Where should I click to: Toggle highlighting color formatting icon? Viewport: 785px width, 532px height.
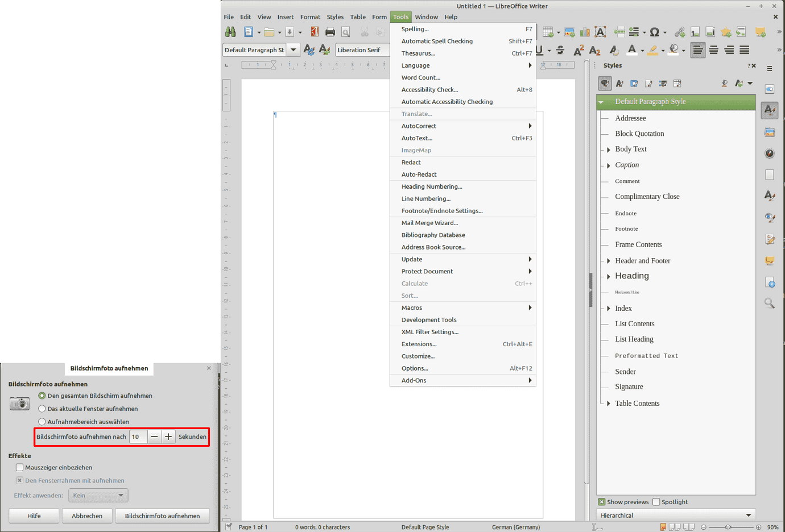click(x=654, y=51)
